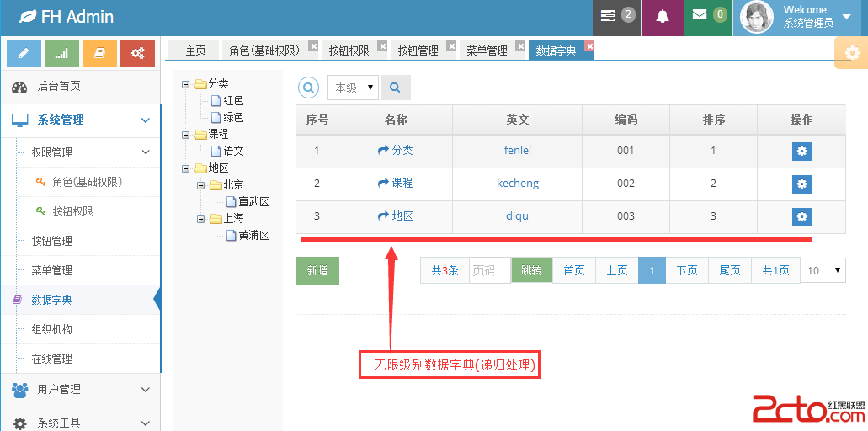Close the 菜单管理 tab

click(521, 46)
